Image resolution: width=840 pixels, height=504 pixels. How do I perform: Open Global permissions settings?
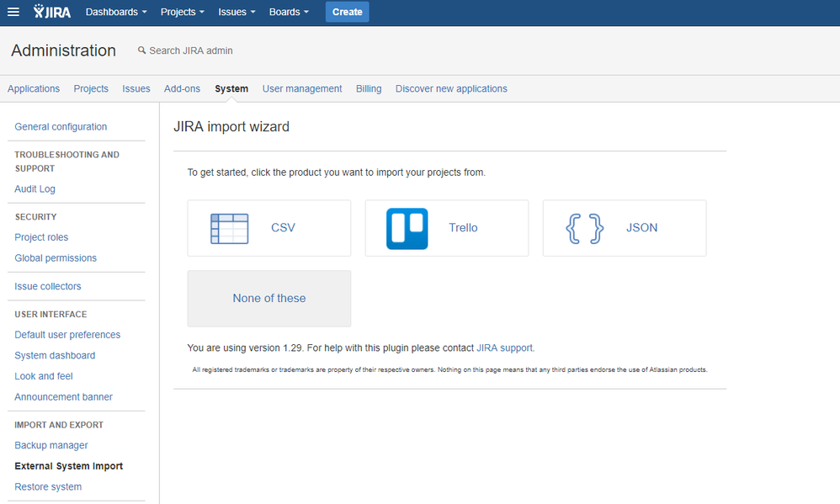56,258
